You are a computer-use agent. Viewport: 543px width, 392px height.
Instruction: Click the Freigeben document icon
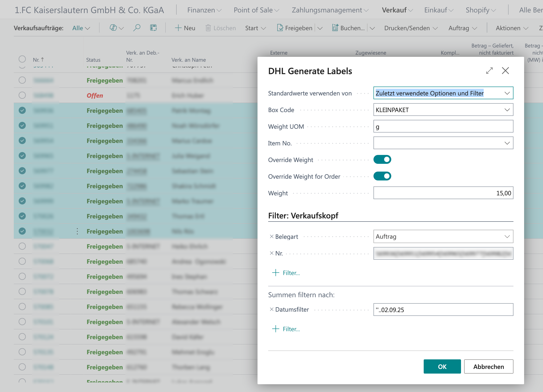tap(280, 28)
